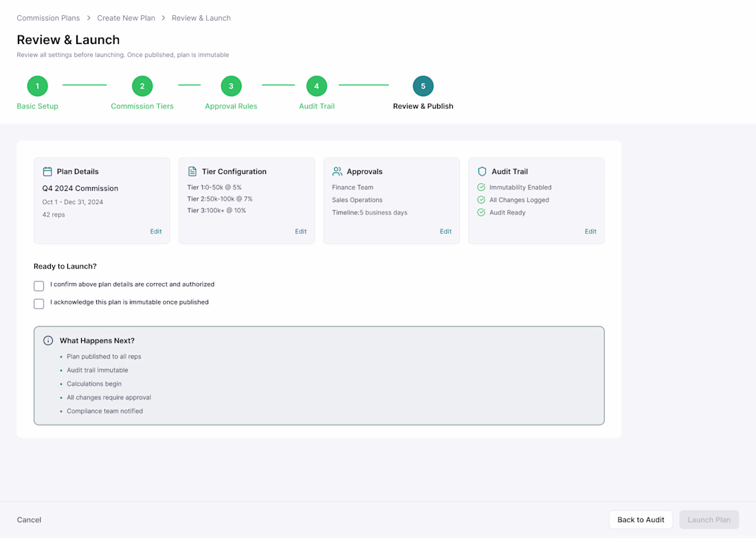This screenshot has width=756, height=538.
Task: Tick the acknowledge plan is immutable checkbox
Action: click(x=39, y=304)
